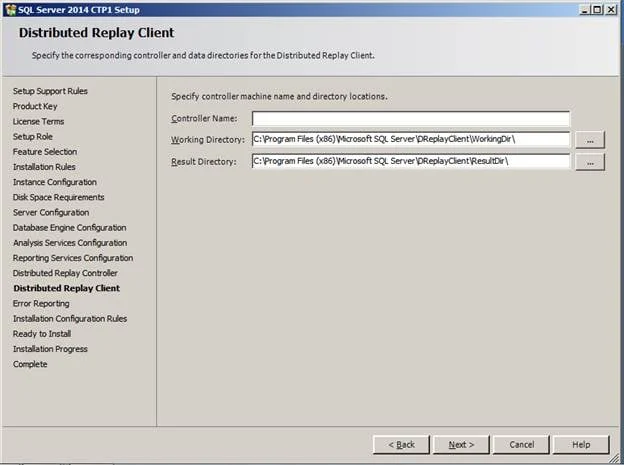Minimize the setup window
Viewport: 624px width, 465px height.
point(584,10)
